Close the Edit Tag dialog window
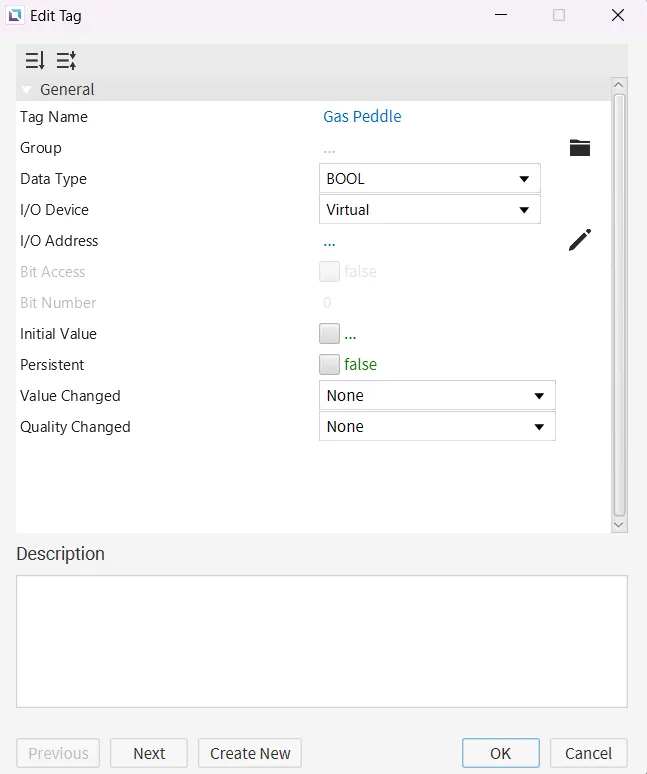The width and height of the screenshot is (647, 774). pos(618,15)
